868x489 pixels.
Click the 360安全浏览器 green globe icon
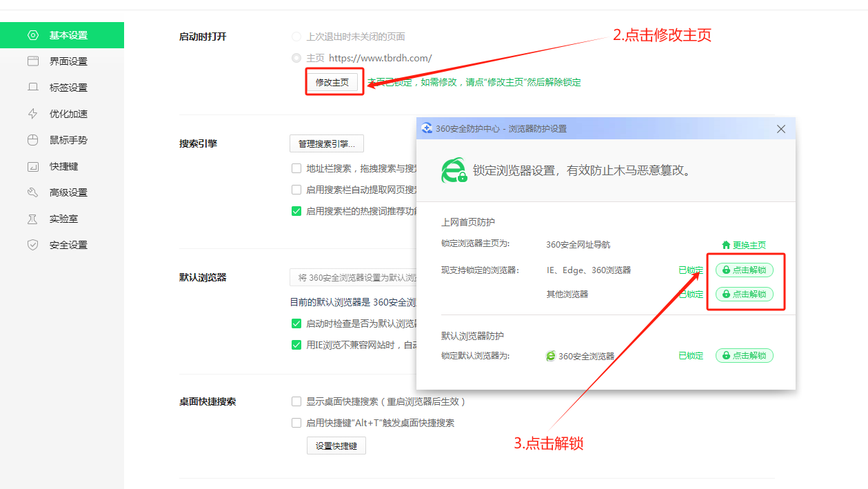tap(551, 356)
